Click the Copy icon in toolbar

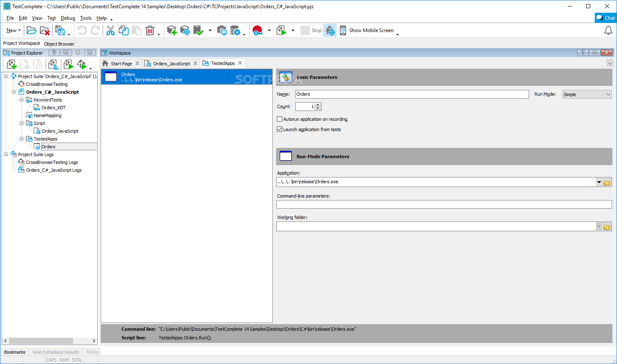[x=124, y=30]
